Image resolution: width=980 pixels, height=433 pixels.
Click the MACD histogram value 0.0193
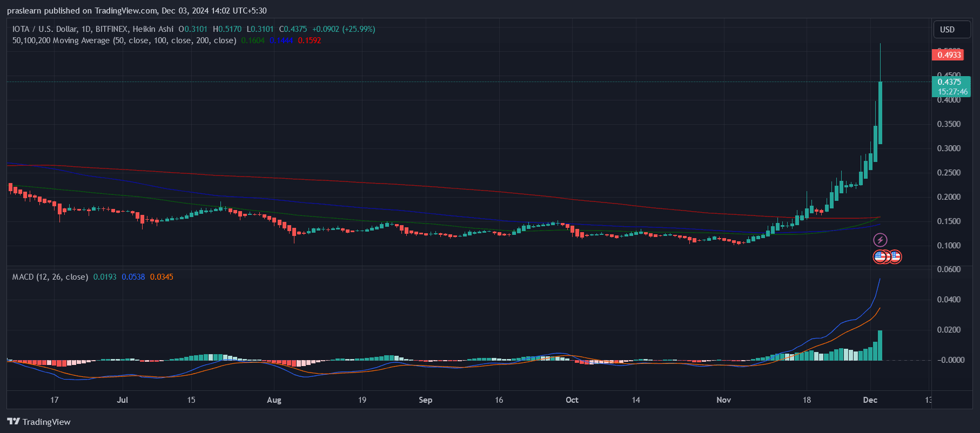pos(105,277)
